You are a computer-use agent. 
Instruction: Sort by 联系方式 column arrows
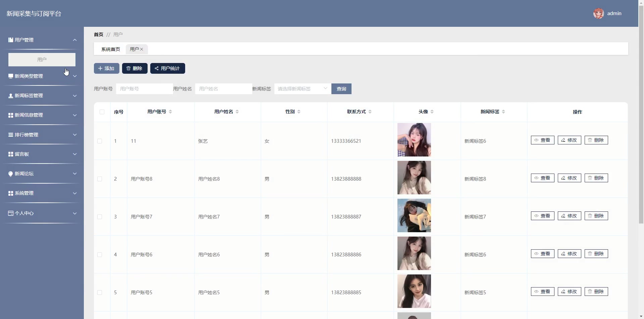[x=370, y=112]
